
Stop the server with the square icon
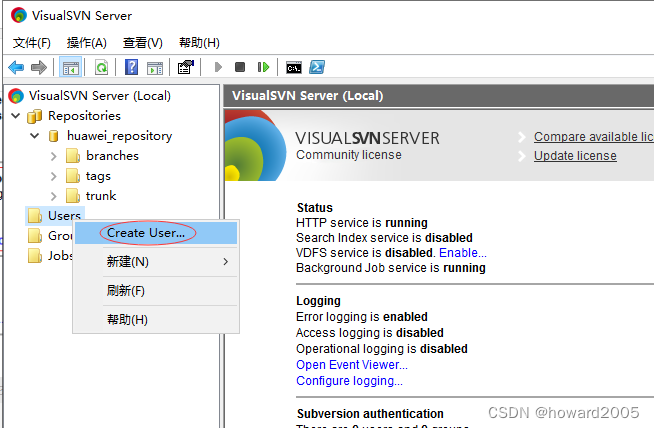(240, 67)
